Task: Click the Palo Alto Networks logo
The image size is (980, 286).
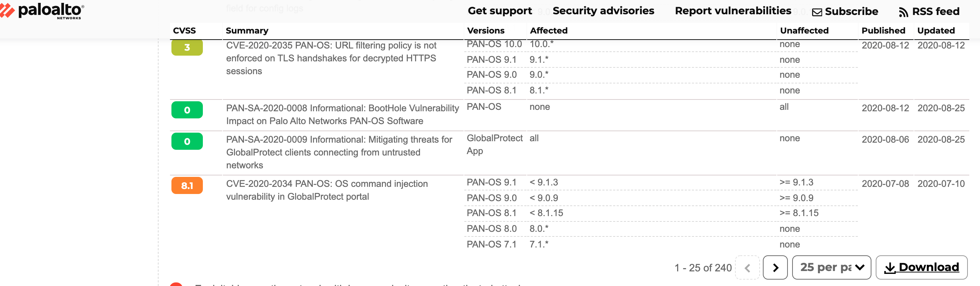Action: [42, 11]
